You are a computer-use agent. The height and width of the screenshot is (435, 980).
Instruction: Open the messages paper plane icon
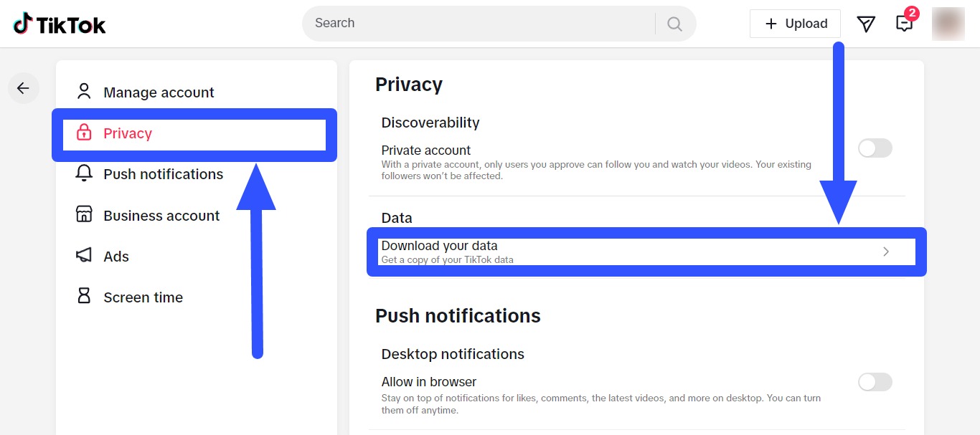pos(866,24)
